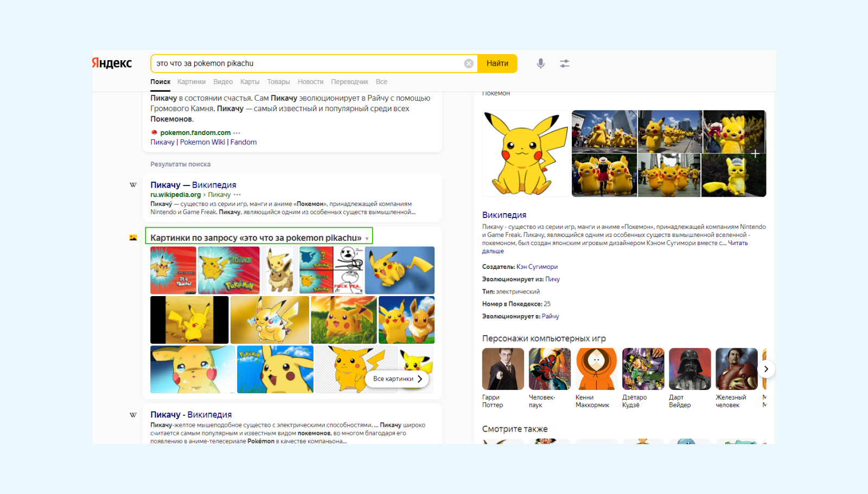Viewport: 868px width, 494px height.
Task: Switch to the Поиск tab
Action: 161,82
